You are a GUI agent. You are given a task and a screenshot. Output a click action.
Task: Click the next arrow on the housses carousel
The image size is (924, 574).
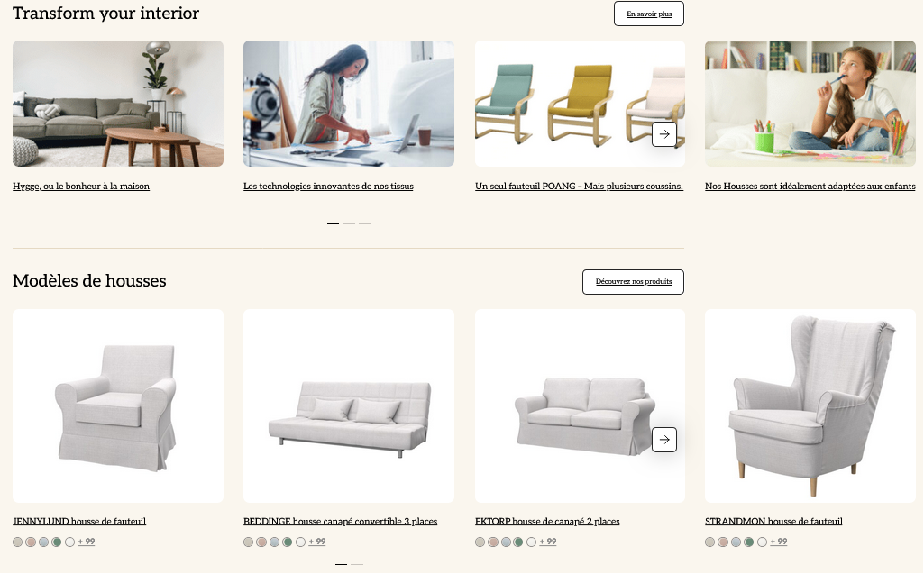(x=664, y=440)
